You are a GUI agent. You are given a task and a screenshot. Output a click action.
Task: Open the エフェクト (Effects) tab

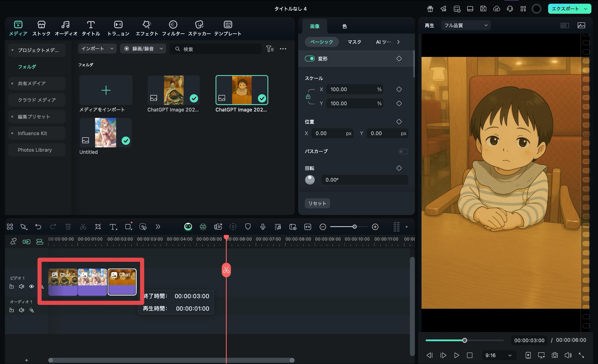point(147,28)
